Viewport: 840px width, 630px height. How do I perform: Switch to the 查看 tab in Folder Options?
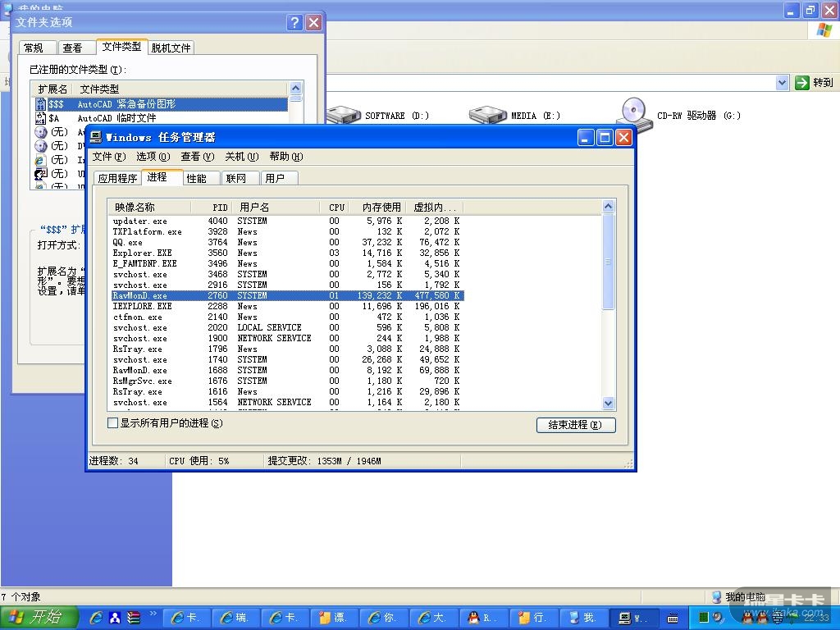(72, 48)
